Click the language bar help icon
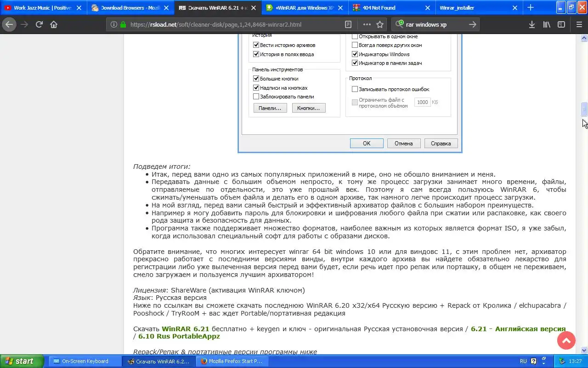This screenshot has width=588, height=368. (534, 361)
